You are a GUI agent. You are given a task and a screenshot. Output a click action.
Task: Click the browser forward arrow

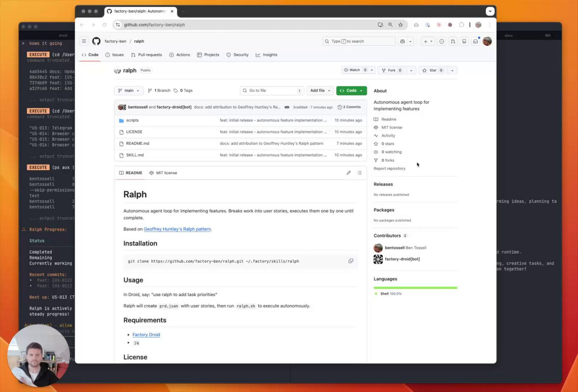point(93,25)
